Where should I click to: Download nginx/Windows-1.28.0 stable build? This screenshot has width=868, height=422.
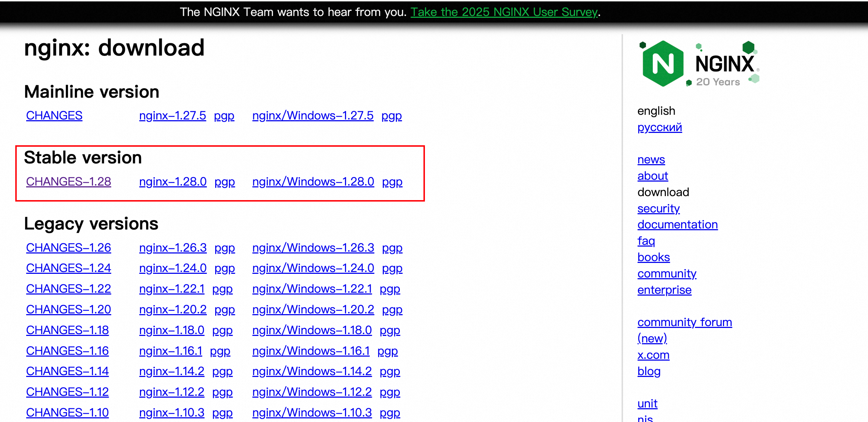coord(313,182)
